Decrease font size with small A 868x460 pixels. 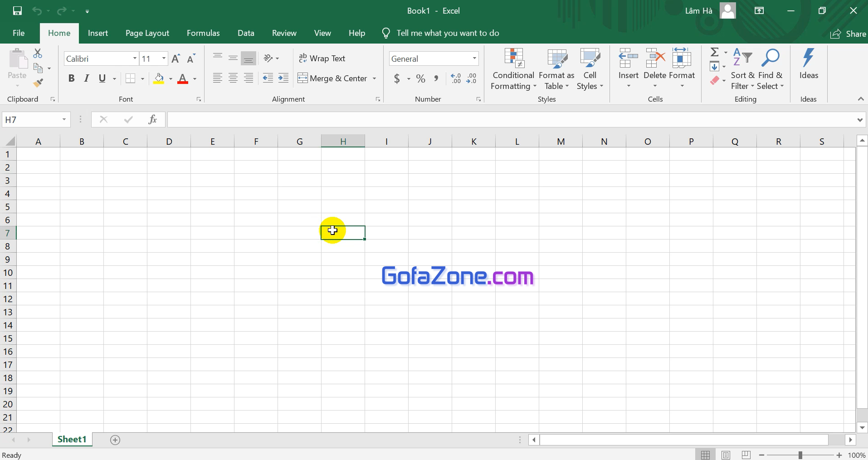click(x=191, y=59)
